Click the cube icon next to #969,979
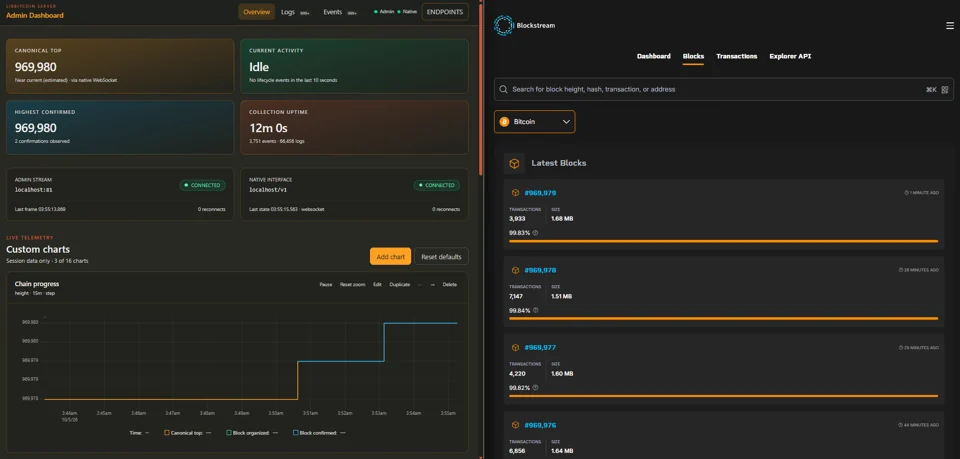Viewport: 960px width, 459px height. click(516, 193)
